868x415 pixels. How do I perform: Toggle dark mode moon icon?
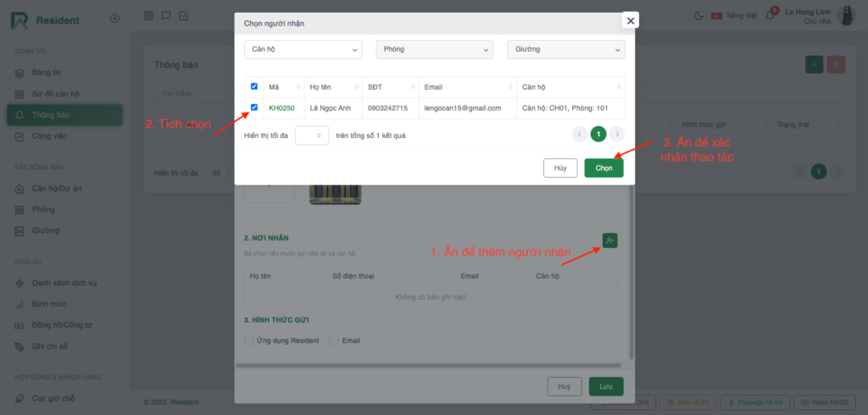pyautogui.click(x=698, y=15)
